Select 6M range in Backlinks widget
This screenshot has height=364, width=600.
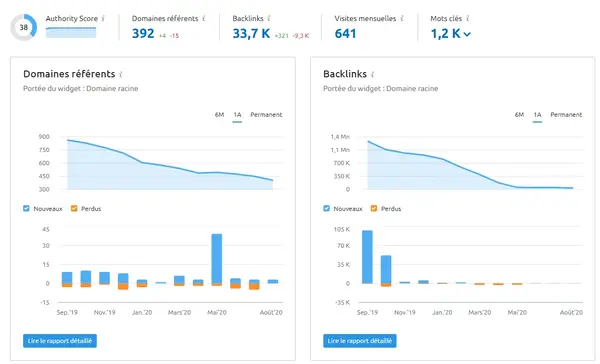pos(519,114)
